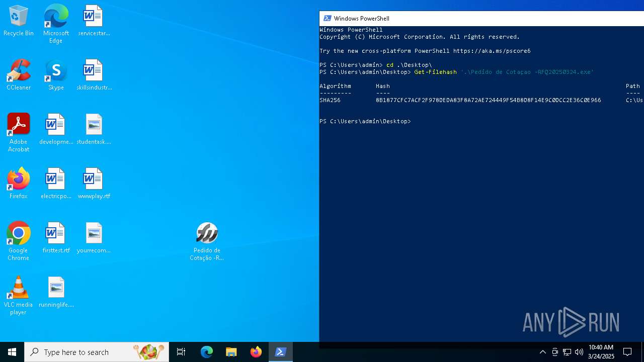Screen dimensions: 644x362
Task: Click the 'Algorithm' column header
Action: (x=335, y=86)
